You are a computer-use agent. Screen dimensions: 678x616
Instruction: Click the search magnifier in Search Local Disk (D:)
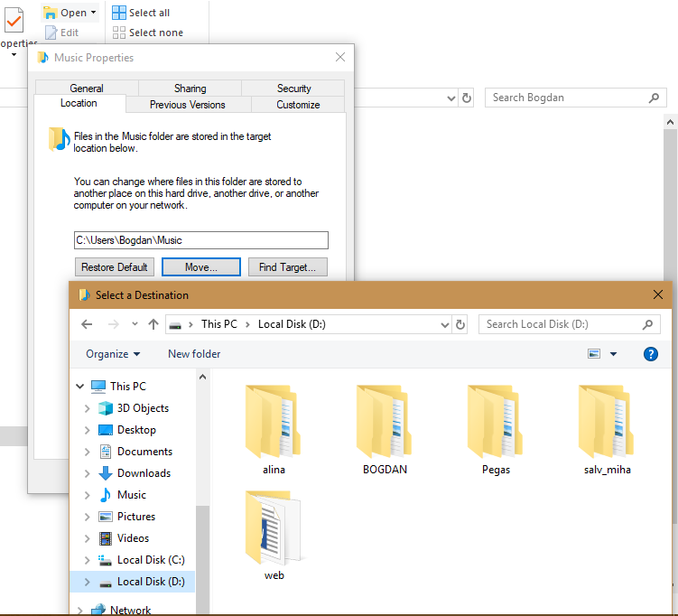pyautogui.click(x=647, y=324)
